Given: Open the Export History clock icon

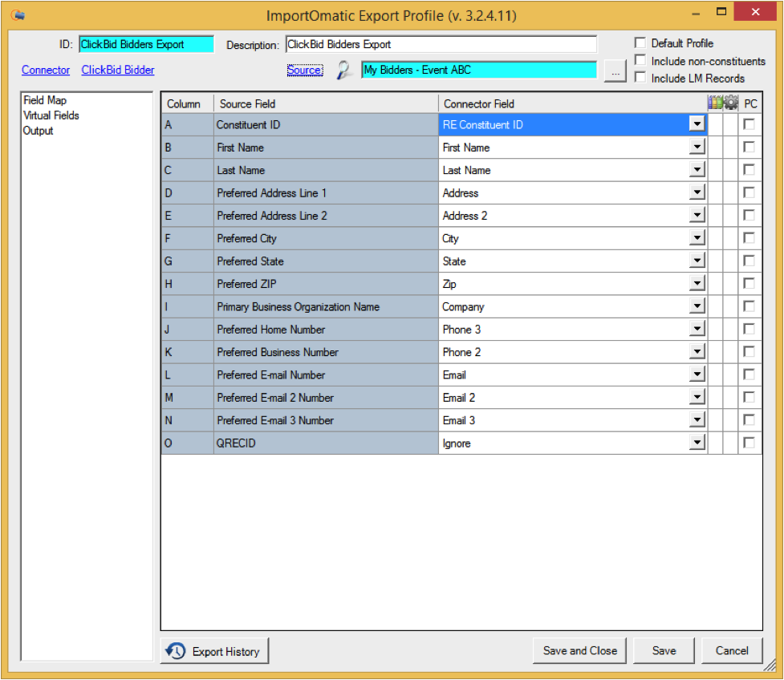Looking at the screenshot, I should pos(176,650).
